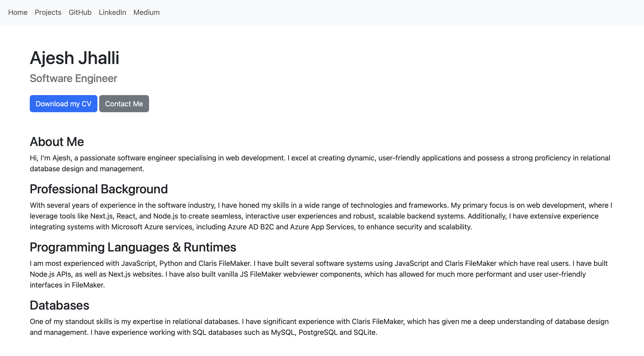
Task: Click the navigation bar Medium item
Action: pos(146,12)
